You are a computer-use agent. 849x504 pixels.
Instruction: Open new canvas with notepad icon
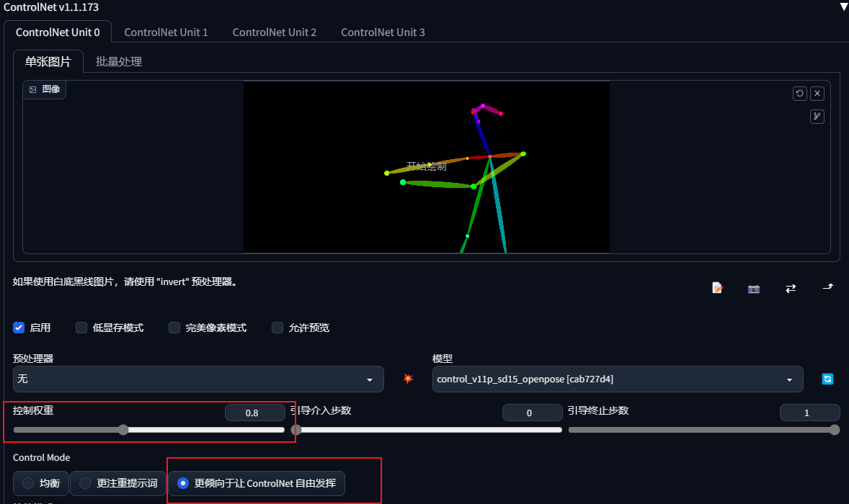click(x=717, y=288)
